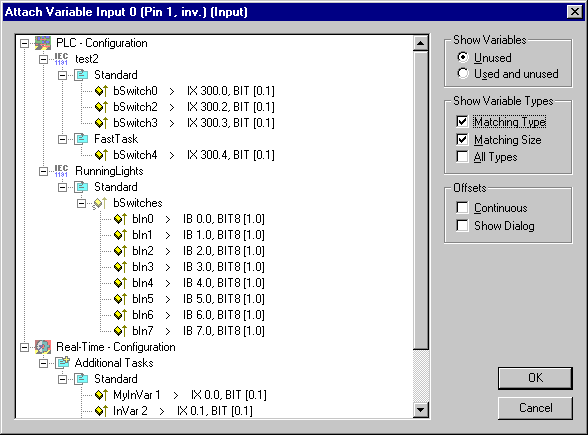Uncheck the Matching Type checkbox
The image size is (588, 435).
(x=462, y=122)
